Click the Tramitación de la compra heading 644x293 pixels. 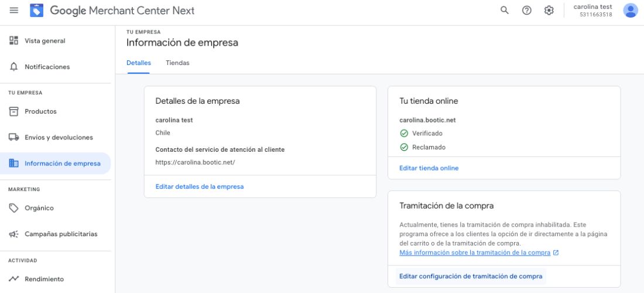[x=447, y=206]
